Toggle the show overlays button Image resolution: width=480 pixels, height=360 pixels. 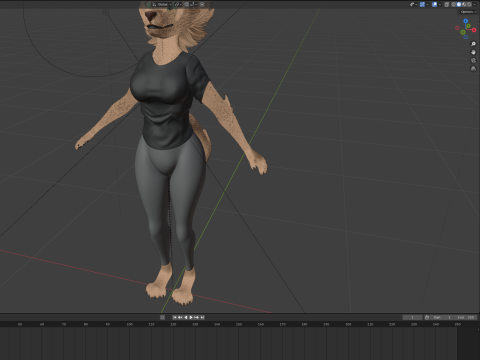coord(434,4)
